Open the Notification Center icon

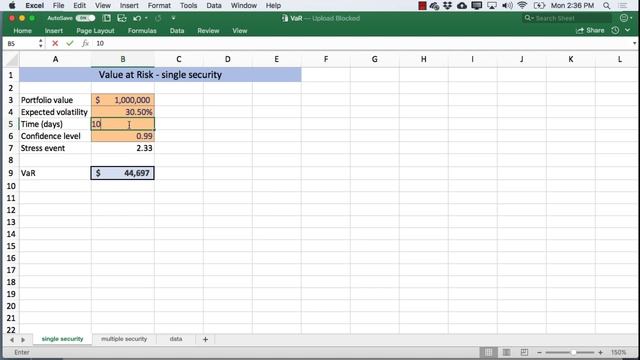click(623, 5)
